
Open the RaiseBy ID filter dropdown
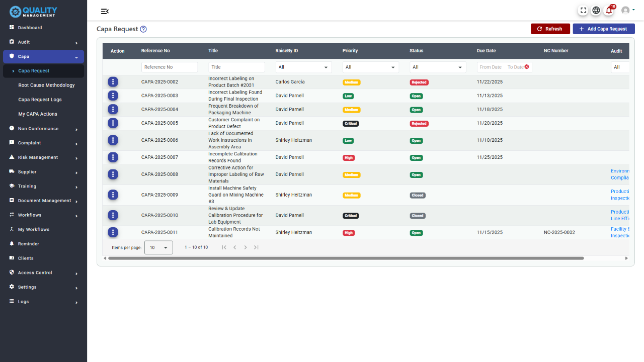click(303, 67)
